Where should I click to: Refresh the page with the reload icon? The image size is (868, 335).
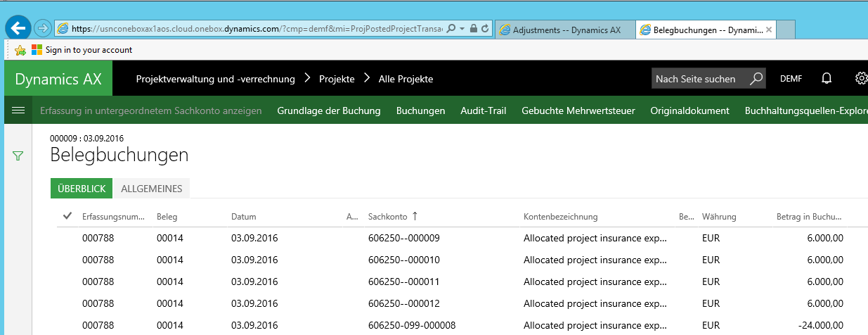(485, 29)
